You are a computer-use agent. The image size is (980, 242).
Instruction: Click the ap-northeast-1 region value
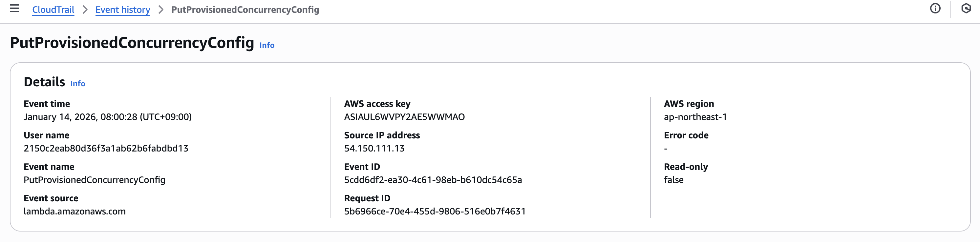[695, 117]
